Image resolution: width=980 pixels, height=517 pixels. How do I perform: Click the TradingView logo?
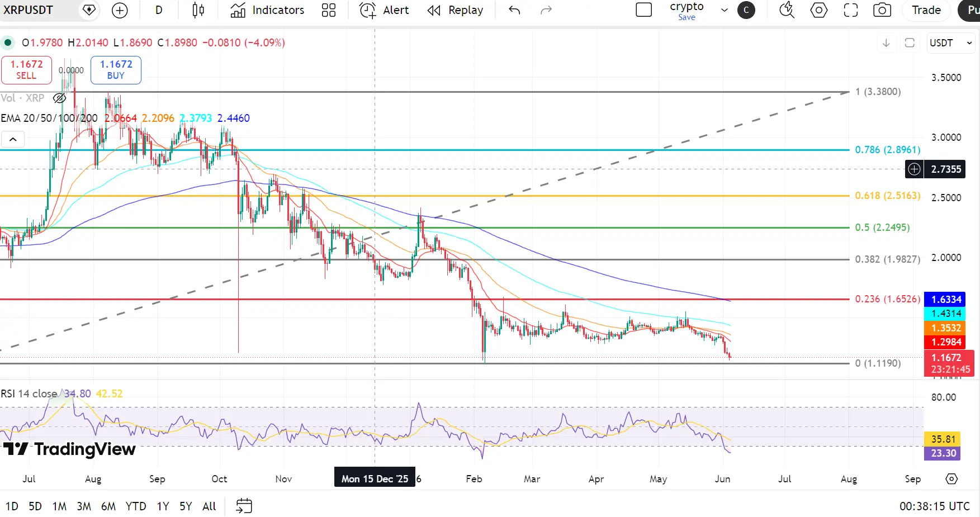[x=69, y=449]
